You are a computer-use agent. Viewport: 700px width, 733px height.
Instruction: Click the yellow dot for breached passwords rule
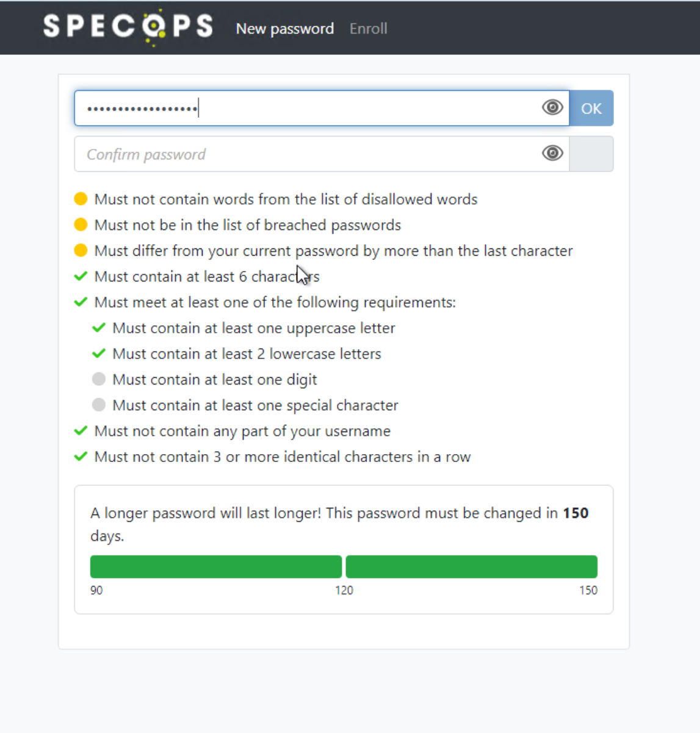tap(81, 225)
